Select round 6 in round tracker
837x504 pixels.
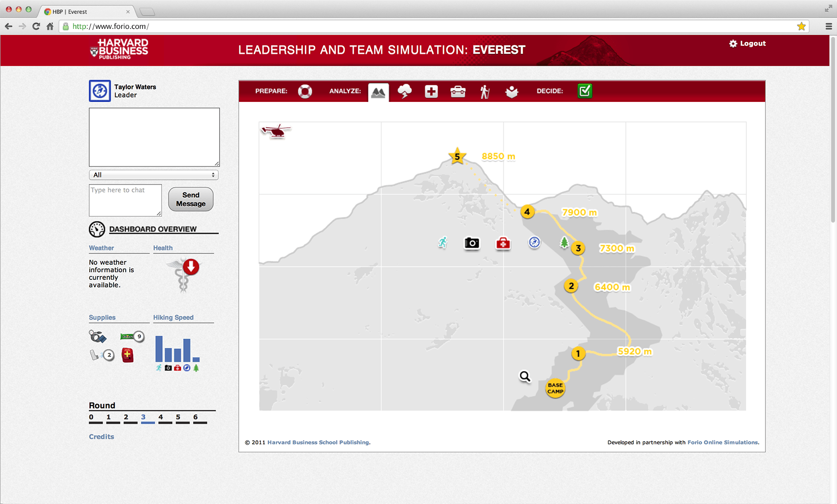click(200, 418)
